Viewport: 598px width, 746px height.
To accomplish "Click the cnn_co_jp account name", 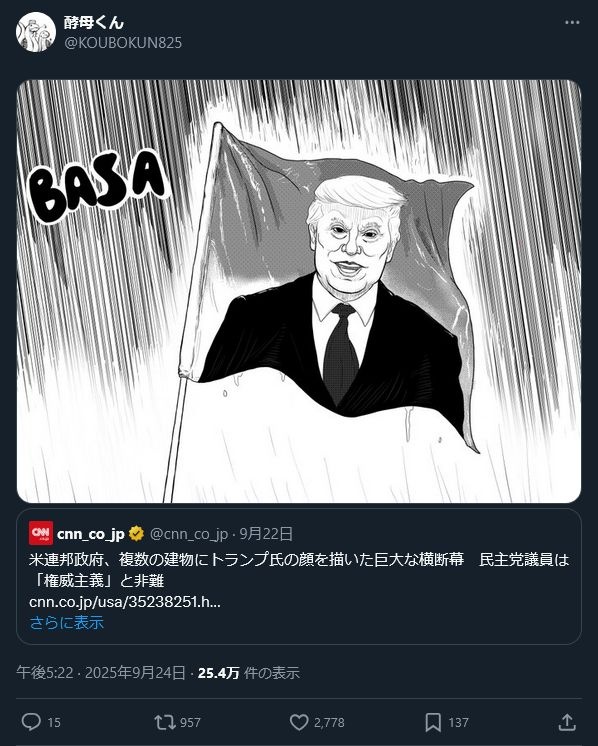I will [90, 534].
